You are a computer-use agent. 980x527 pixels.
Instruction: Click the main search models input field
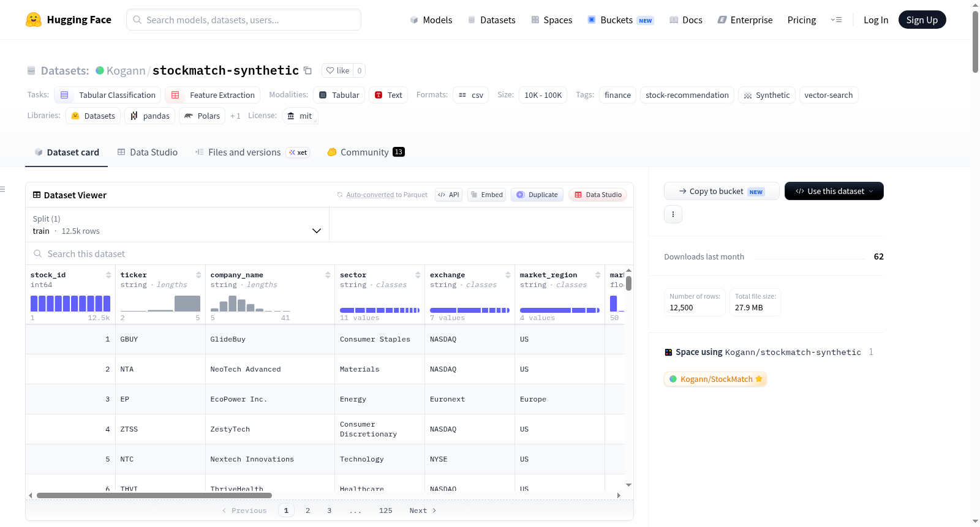tap(244, 20)
